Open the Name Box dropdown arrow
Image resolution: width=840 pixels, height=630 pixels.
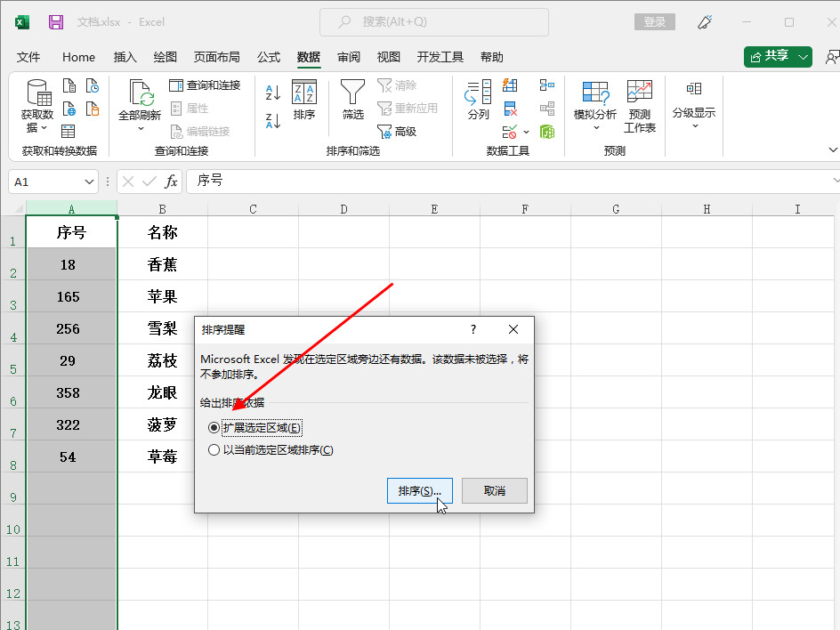89,182
